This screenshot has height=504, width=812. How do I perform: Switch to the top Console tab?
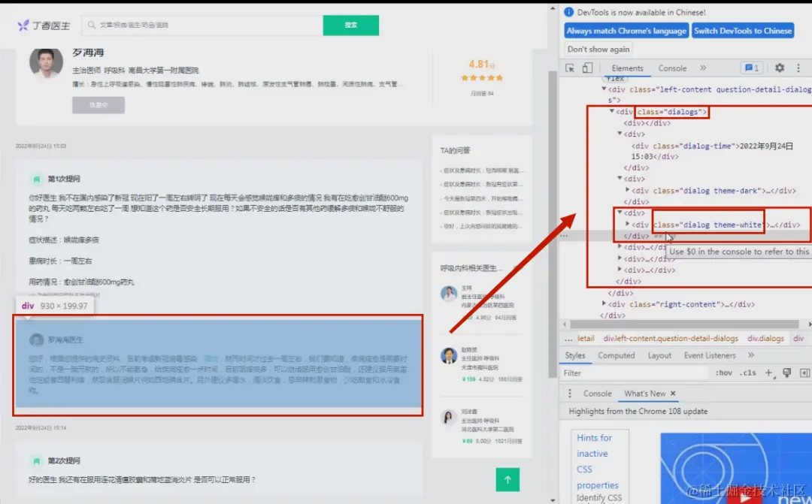coord(672,68)
